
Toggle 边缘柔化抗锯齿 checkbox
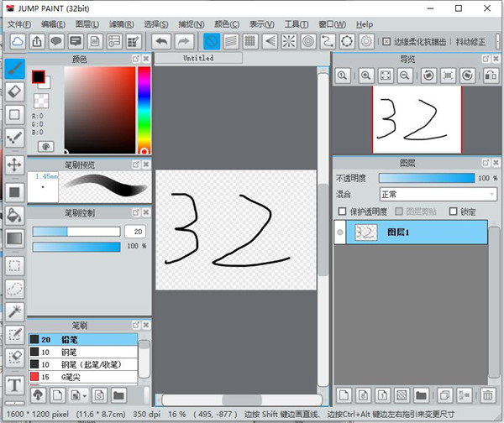point(386,41)
